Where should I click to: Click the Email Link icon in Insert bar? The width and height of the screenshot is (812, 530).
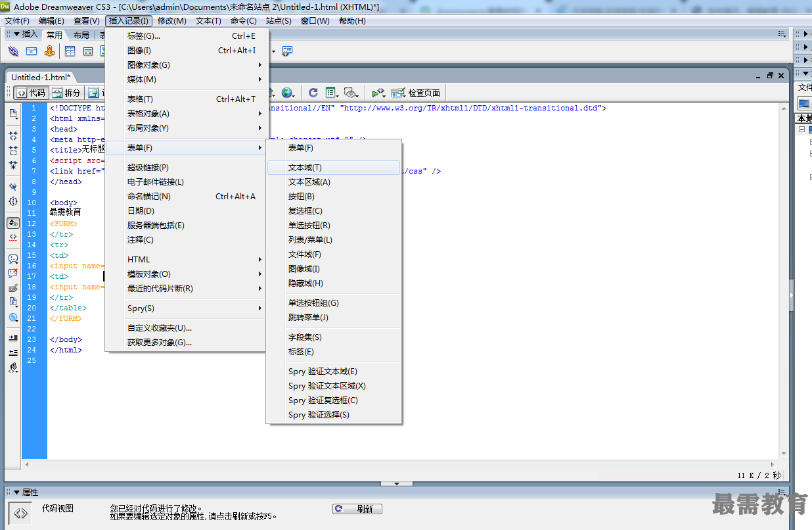click(x=32, y=51)
